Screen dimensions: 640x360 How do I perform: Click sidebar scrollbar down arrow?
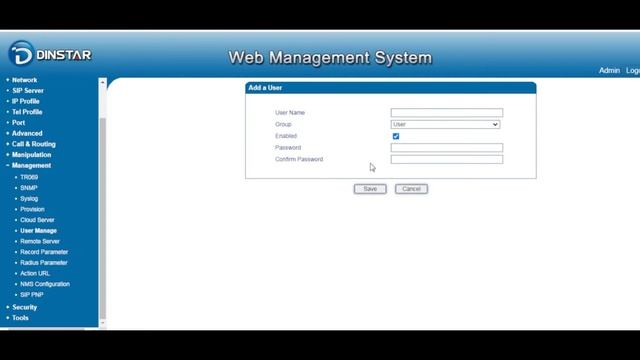[x=102, y=323]
